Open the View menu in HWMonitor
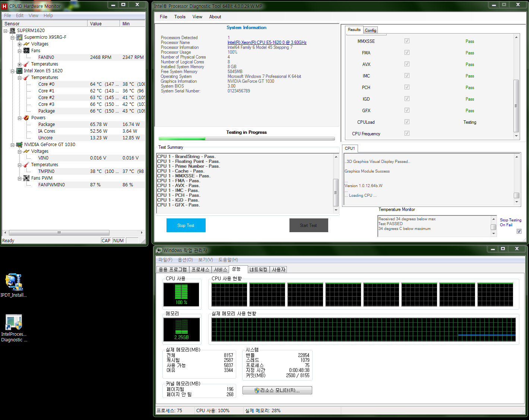This screenshot has height=420, width=529. [x=34, y=16]
